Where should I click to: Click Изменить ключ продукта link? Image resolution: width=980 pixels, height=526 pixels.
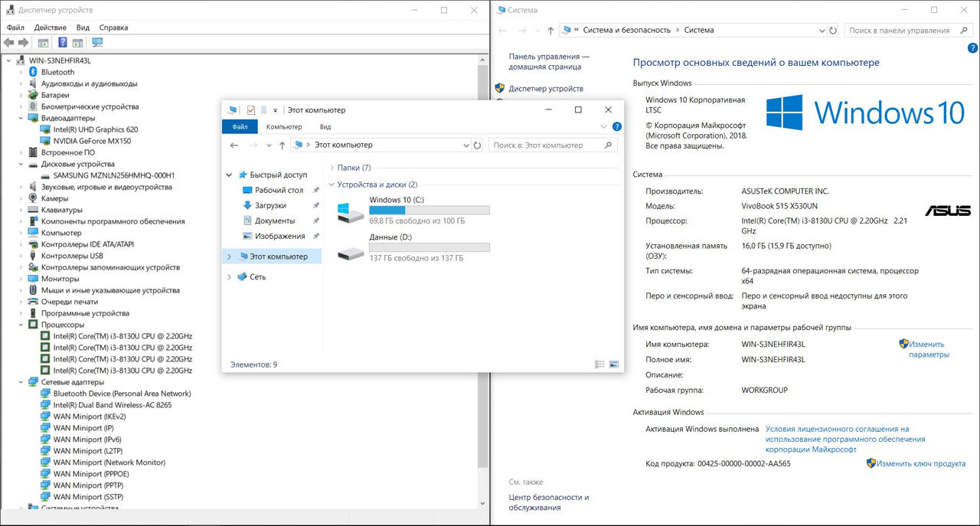[x=920, y=463]
